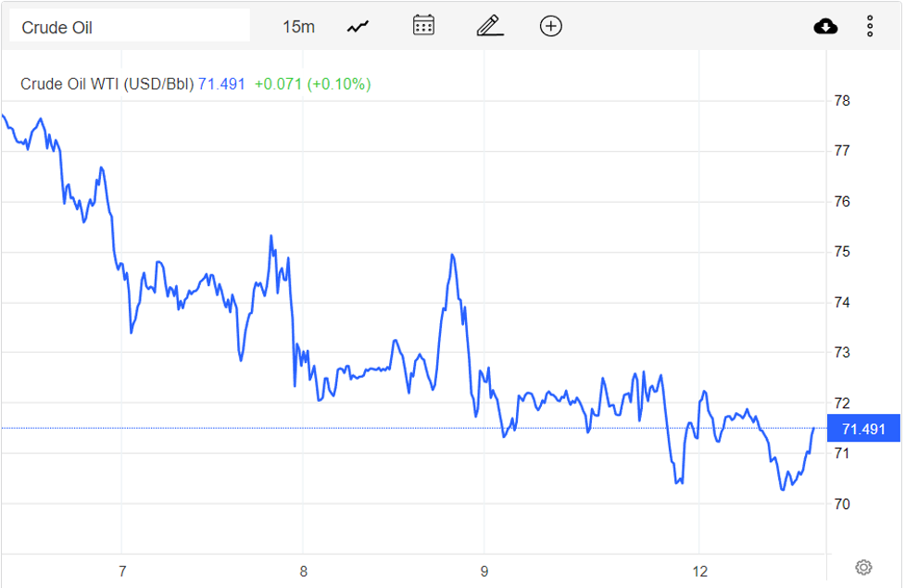Click the 78 label on price axis
Viewport: 905px width, 588px height.
843,101
